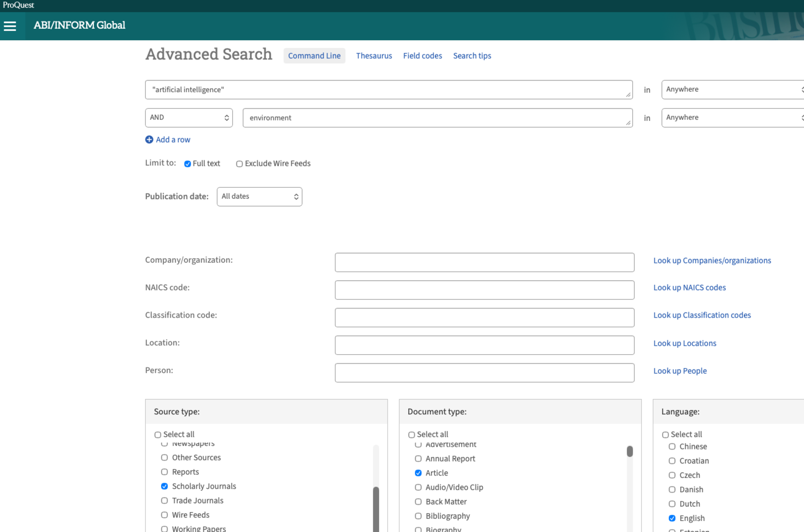Image resolution: width=804 pixels, height=532 pixels.
Task: Enable the Annual Report document type
Action: pos(418,458)
